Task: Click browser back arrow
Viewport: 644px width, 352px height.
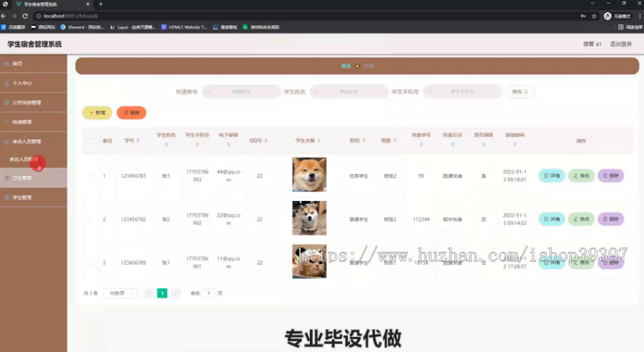Action: (4, 16)
